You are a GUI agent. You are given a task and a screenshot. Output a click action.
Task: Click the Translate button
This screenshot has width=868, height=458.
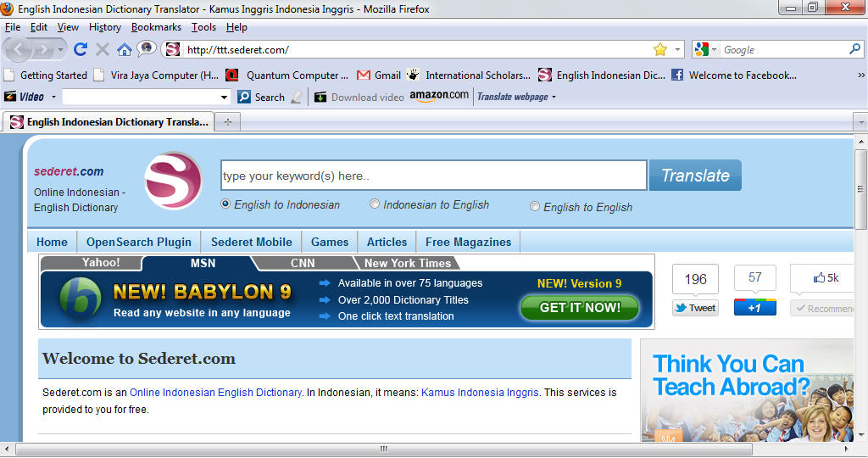[695, 176]
